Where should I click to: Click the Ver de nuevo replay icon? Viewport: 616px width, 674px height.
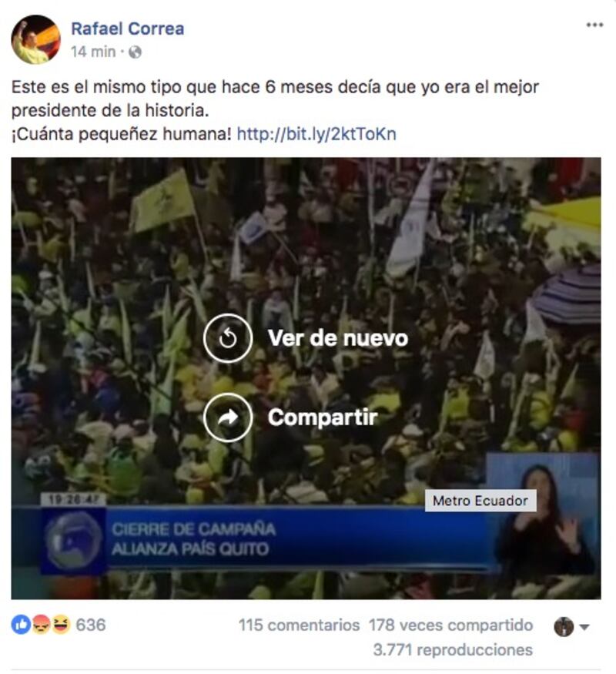(228, 338)
